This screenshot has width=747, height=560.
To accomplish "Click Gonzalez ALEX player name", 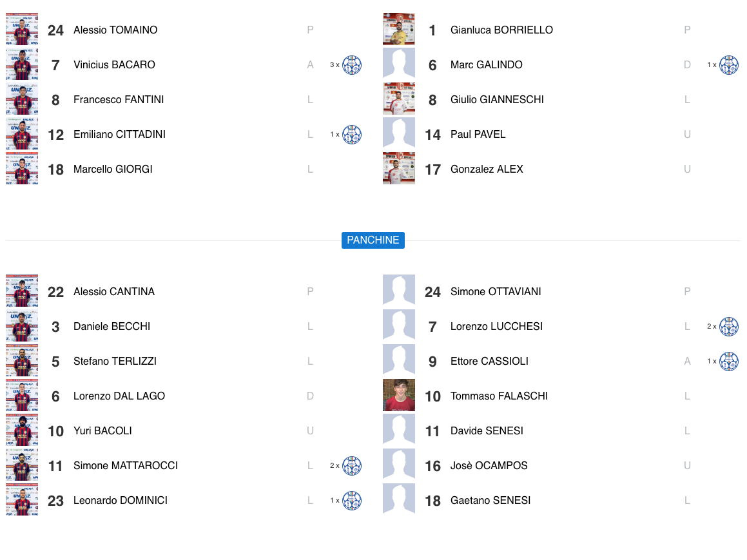I will click(487, 169).
